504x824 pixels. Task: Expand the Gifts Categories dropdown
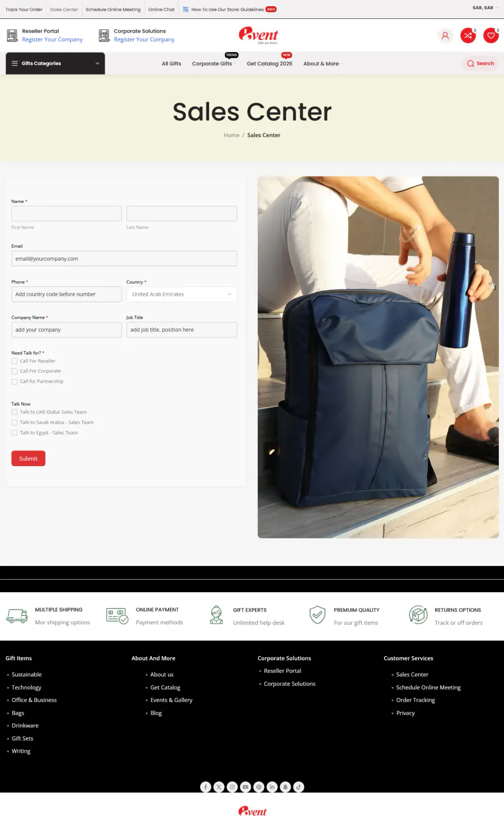tap(55, 63)
